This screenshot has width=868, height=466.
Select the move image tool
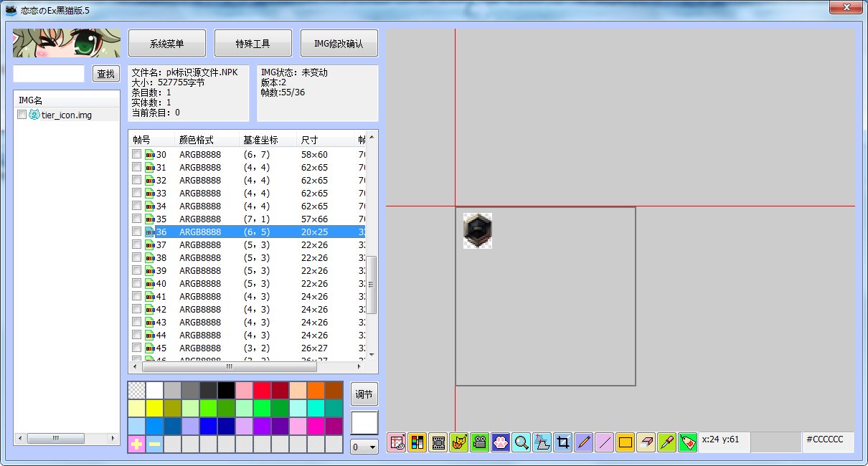click(x=542, y=442)
